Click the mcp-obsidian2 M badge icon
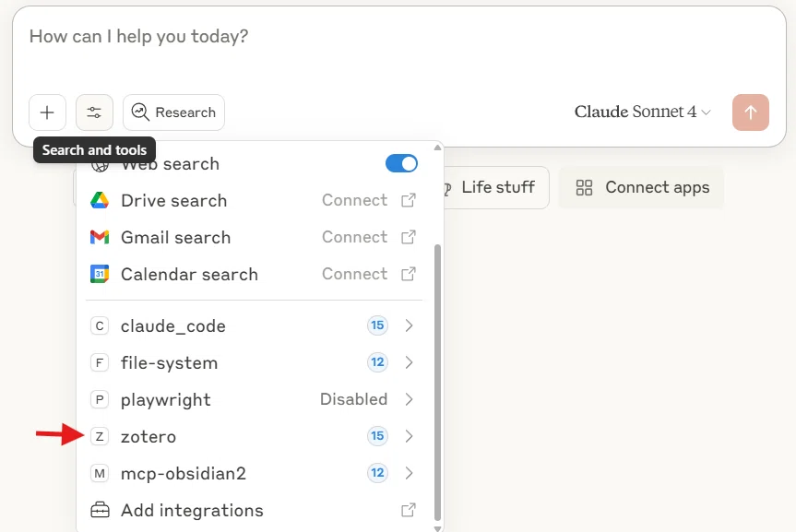Viewport: 796px width, 532px height. tap(100, 473)
